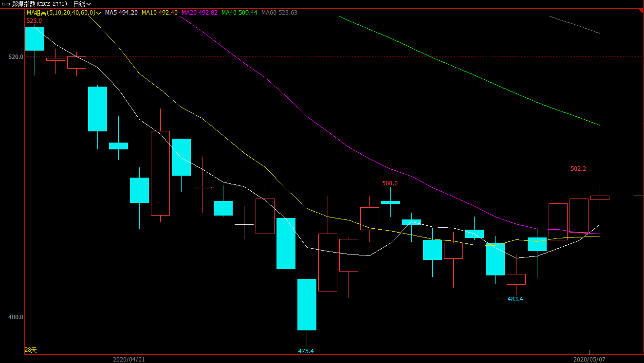Click the 500.0 peak price label
This screenshot has height=363, width=644.
click(x=390, y=183)
